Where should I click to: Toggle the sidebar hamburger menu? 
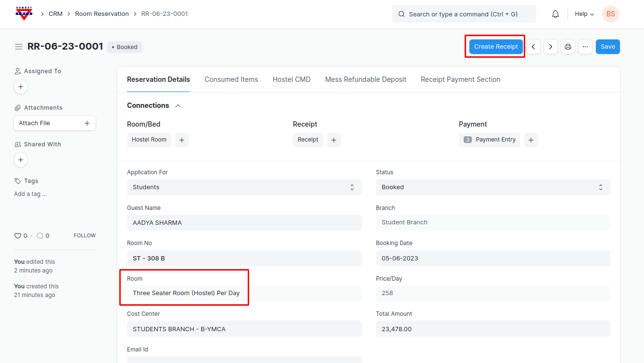click(x=19, y=47)
